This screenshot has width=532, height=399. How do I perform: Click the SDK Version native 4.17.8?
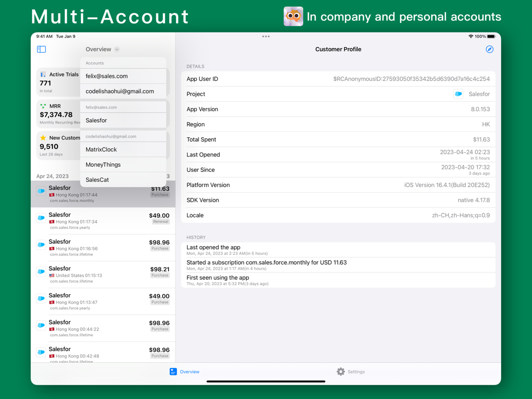(473, 200)
